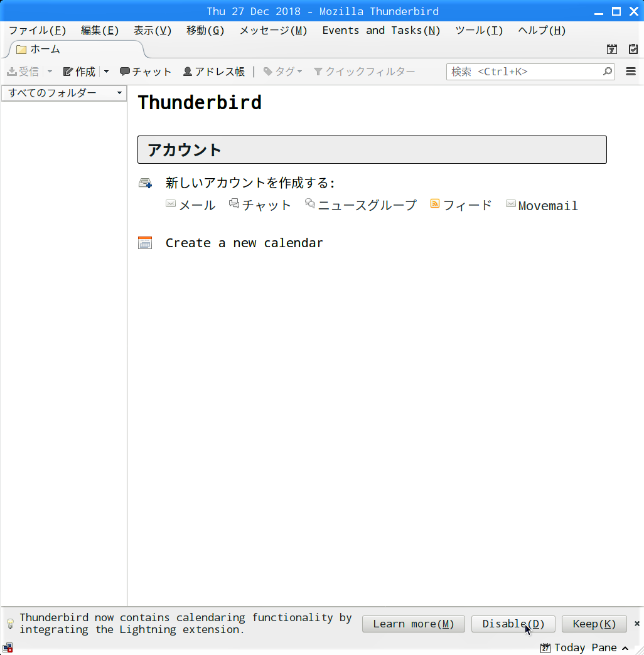Click the calendar icon beside Create a new calendar
The image size is (644, 655).
[145, 243]
